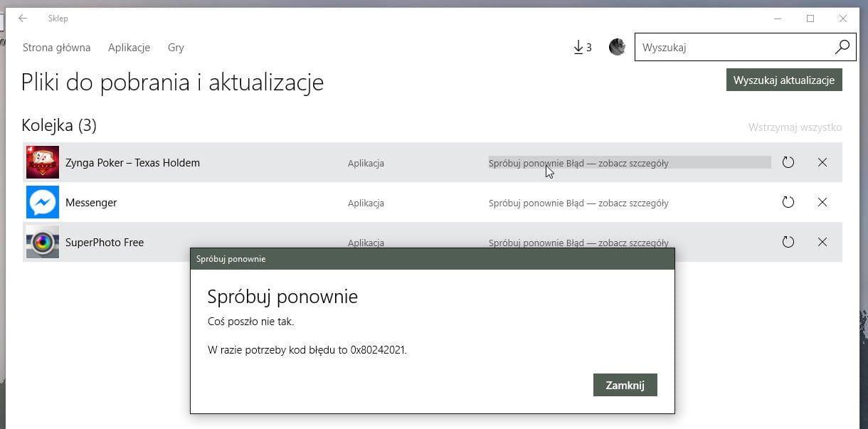Open Messenger app icon
The width and height of the screenshot is (868, 429).
(x=43, y=202)
